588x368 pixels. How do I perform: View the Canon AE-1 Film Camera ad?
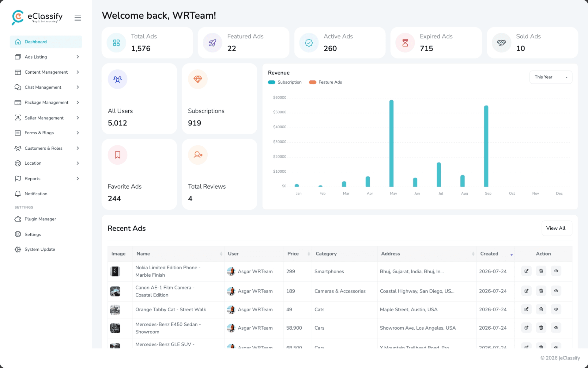point(556,291)
